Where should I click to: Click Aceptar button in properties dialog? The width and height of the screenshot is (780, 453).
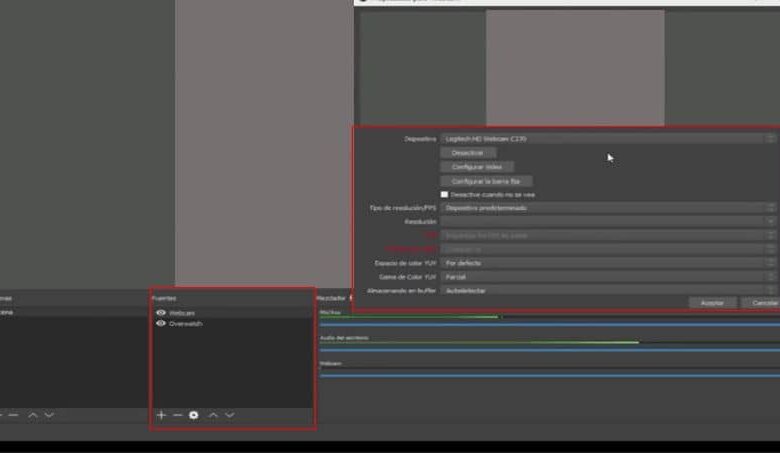point(712,303)
